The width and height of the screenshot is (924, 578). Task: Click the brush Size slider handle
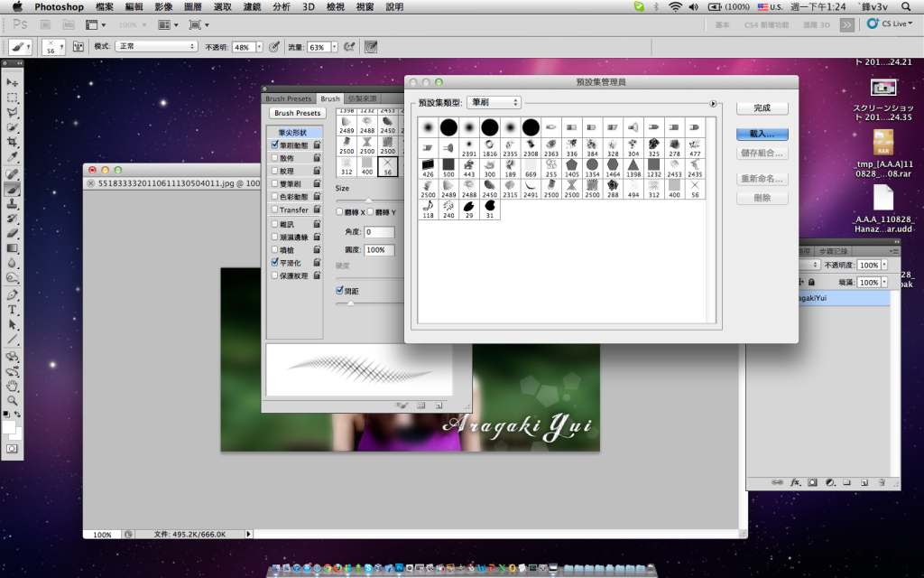point(366,200)
